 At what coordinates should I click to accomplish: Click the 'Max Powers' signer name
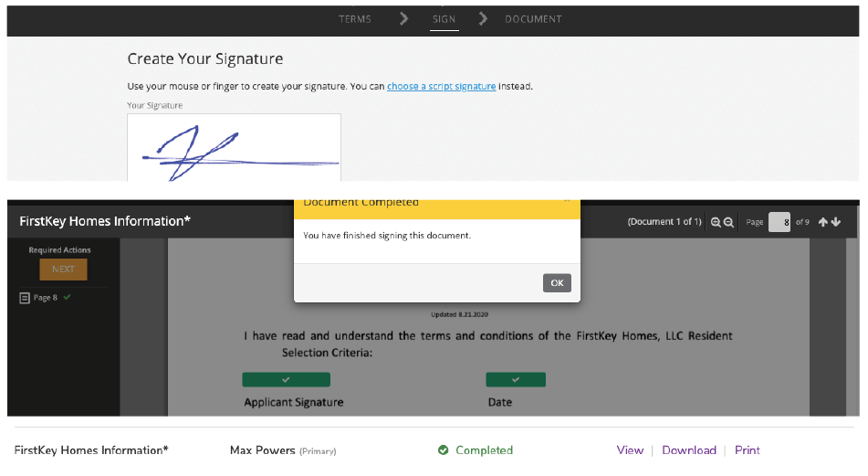(x=262, y=450)
